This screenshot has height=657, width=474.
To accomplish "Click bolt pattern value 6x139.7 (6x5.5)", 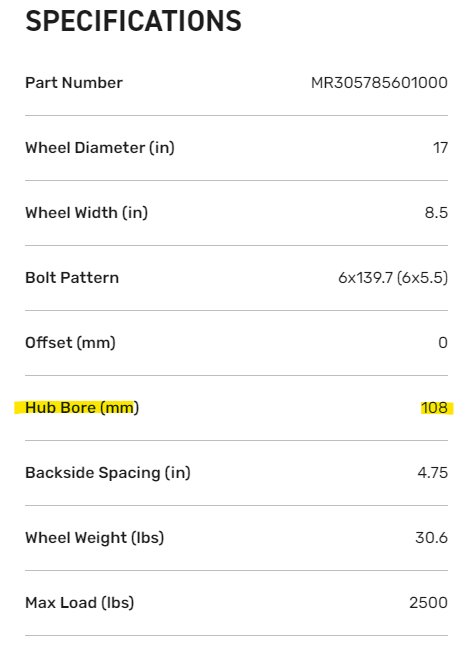I will [x=393, y=278].
